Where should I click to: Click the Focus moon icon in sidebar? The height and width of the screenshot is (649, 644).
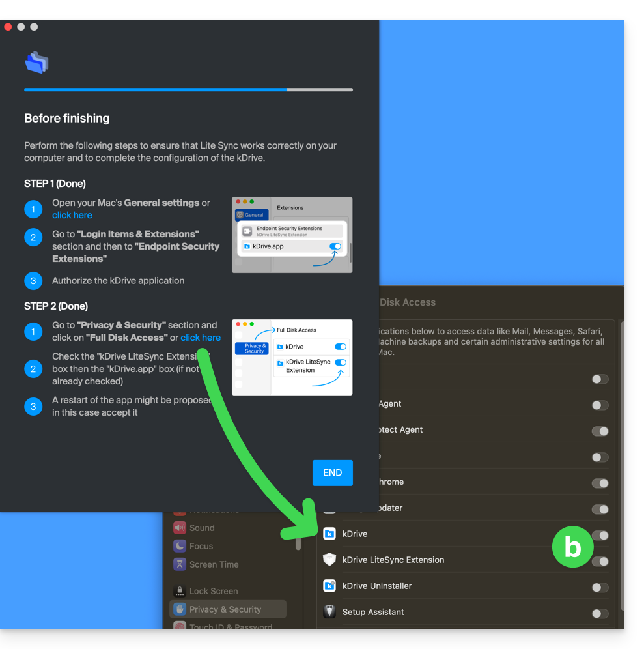[x=179, y=546]
